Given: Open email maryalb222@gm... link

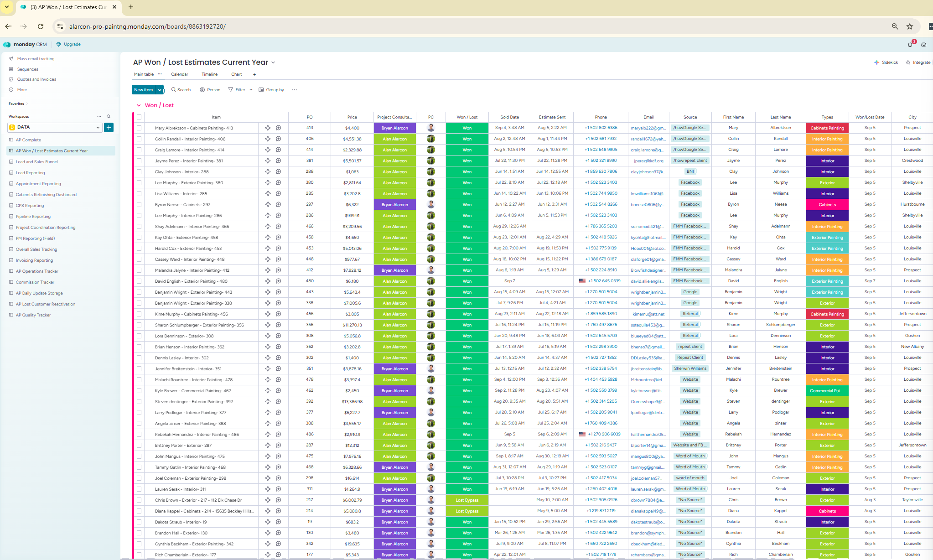Looking at the screenshot, I should [x=648, y=128].
